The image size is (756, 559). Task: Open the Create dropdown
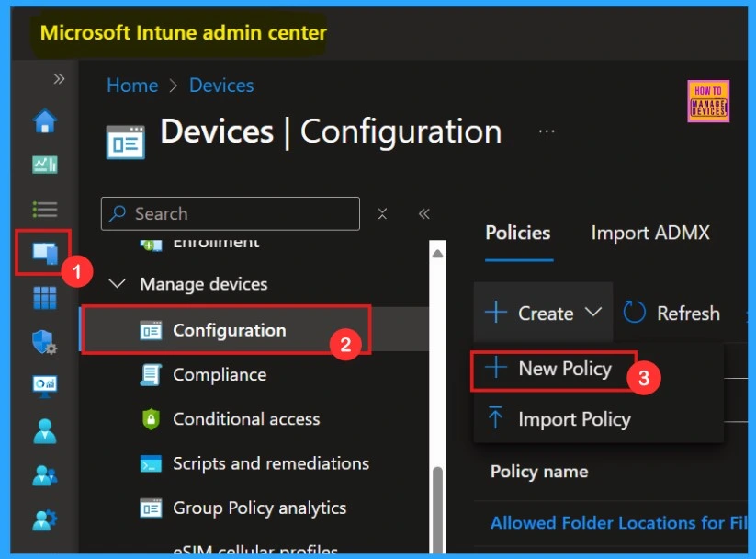544,313
